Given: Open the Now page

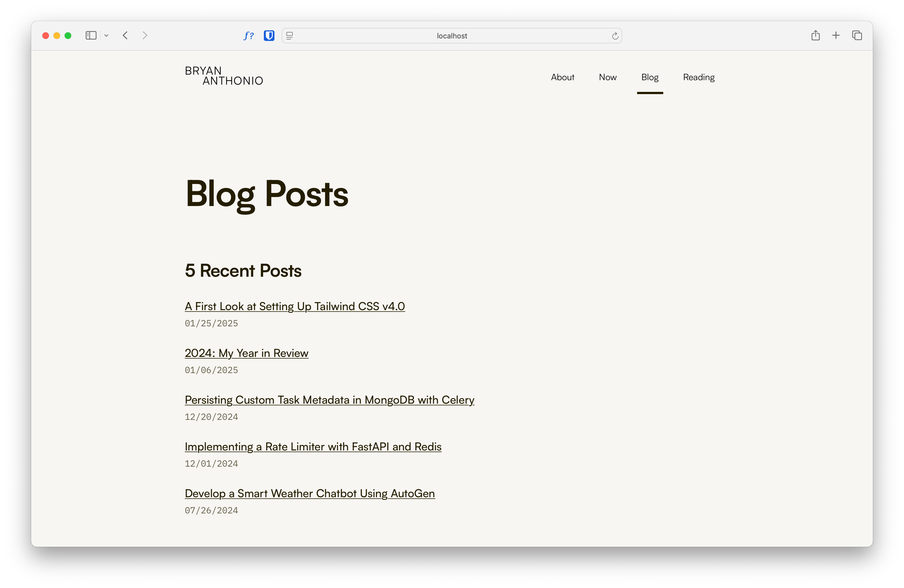Looking at the screenshot, I should 608,77.
